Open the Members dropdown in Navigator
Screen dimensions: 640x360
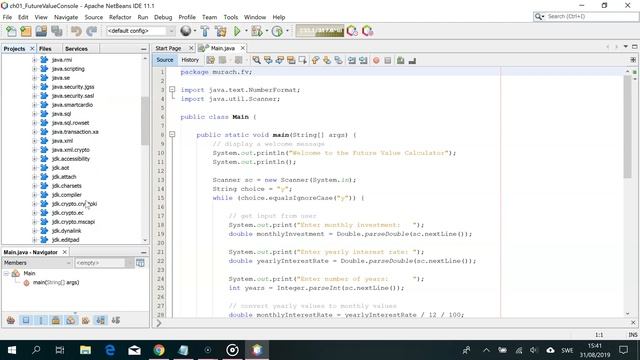tap(37, 263)
